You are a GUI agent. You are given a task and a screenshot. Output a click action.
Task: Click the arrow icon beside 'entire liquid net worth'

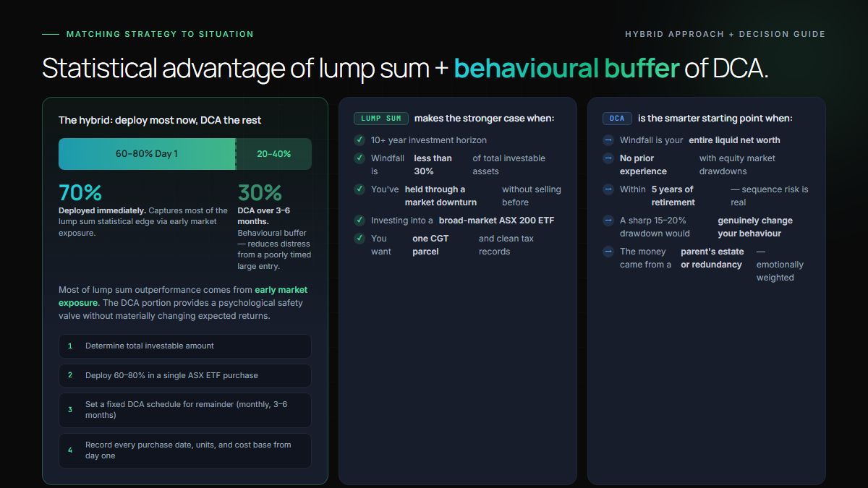coord(608,140)
